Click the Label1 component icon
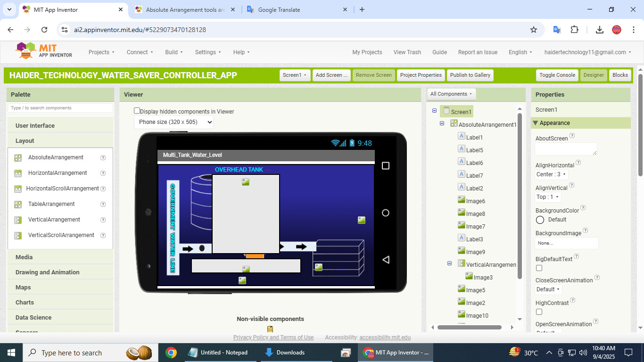Viewport: 644px width, 362px height. tap(462, 136)
